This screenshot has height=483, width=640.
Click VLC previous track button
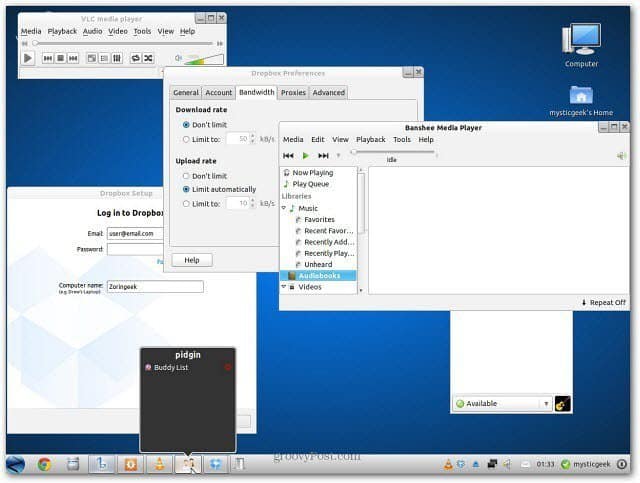click(48, 58)
